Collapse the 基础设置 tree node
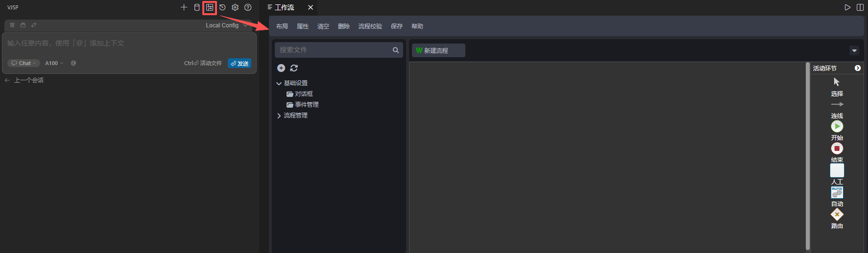Screen dimensions: 868x253 279,83
